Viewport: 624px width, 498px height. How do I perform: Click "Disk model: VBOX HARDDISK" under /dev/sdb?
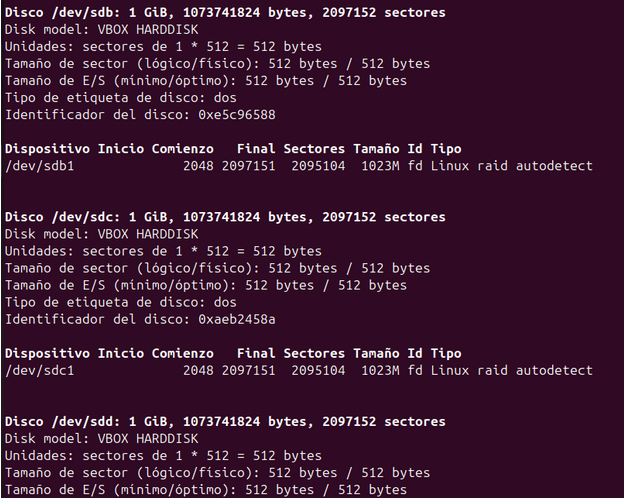[101, 30]
